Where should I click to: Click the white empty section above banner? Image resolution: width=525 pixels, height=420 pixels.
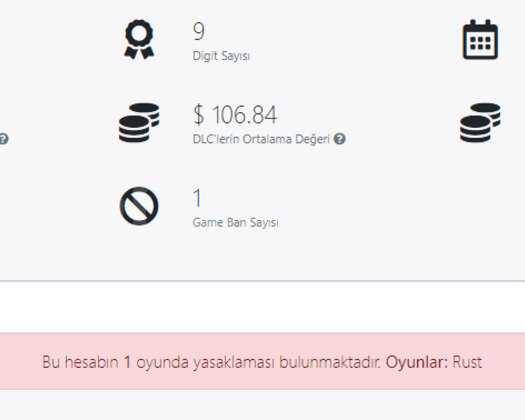coord(262,307)
